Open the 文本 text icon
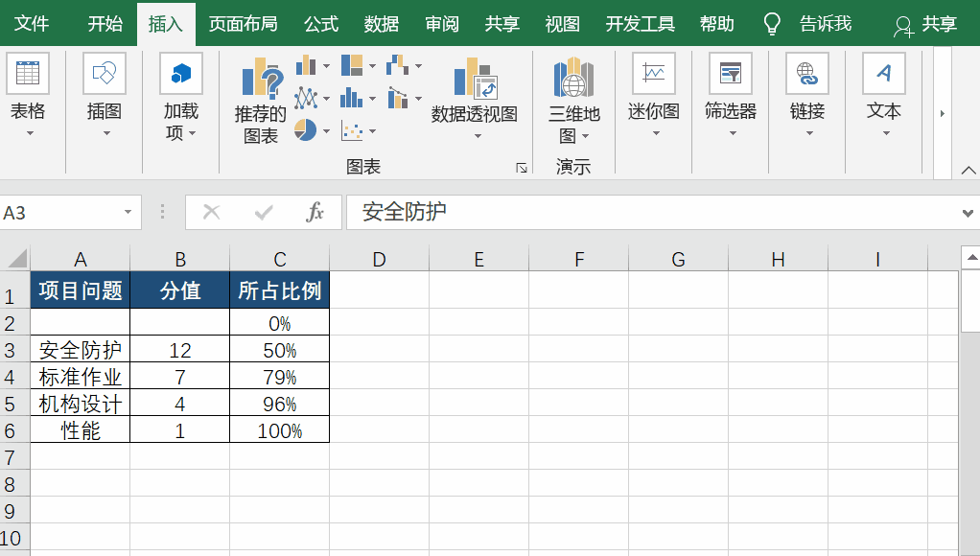This screenshot has width=980, height=556. tap(884, 74)
